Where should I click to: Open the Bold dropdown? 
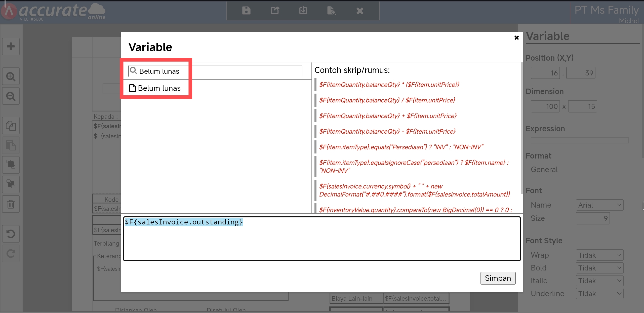(x=599, y=268)
